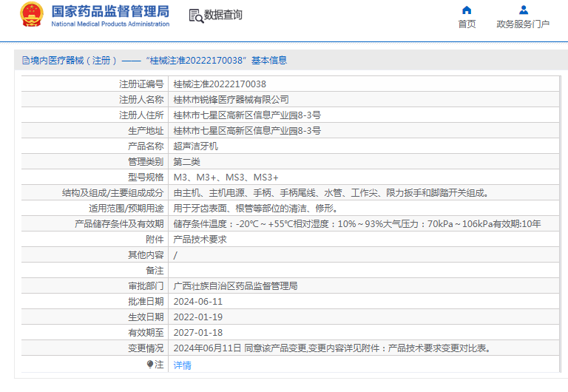Select 桂林市锐锋医疗器械有限公司 registrant name
568x392 pixels.
(231, 100)
